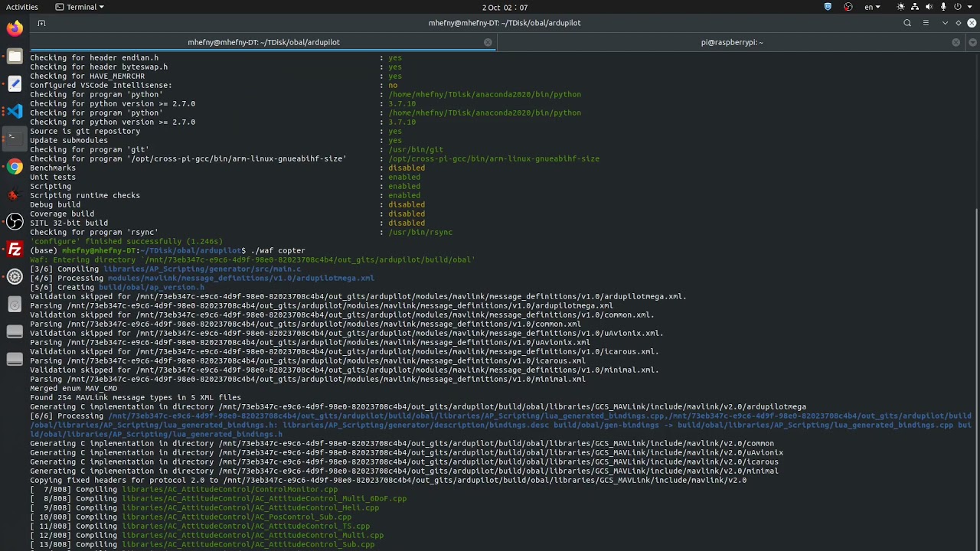Close the mhefny@mhefny-DT terminal tab
The height and width of the screenshot is (551, 980).
[x=488, y=42]
